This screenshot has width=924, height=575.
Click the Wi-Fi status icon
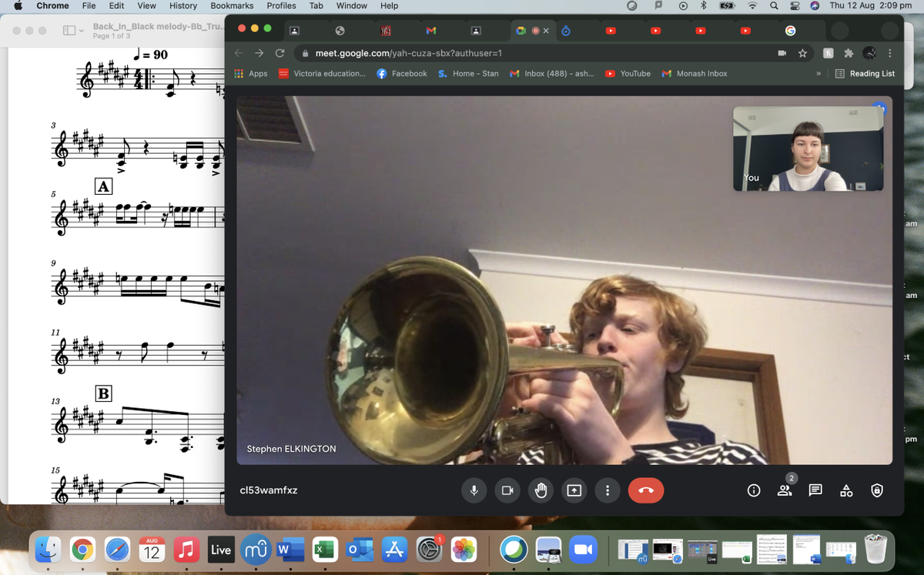pyautogui.click(x=752, y=5)
